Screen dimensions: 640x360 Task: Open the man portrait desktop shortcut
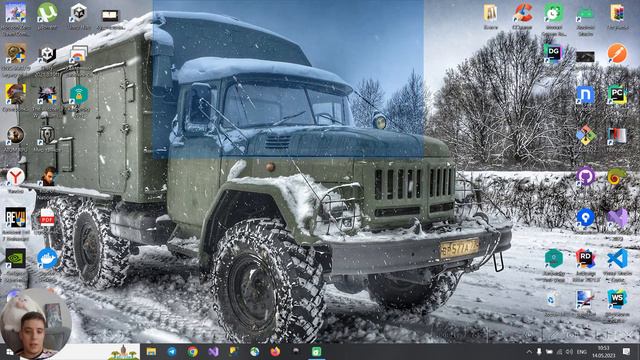tap(48, 177)
